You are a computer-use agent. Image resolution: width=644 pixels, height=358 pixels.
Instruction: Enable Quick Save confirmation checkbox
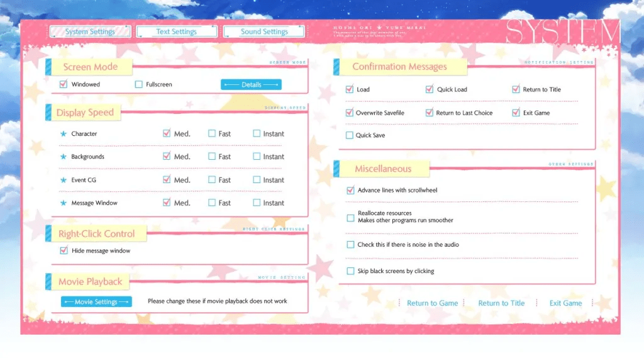[350, 135]
